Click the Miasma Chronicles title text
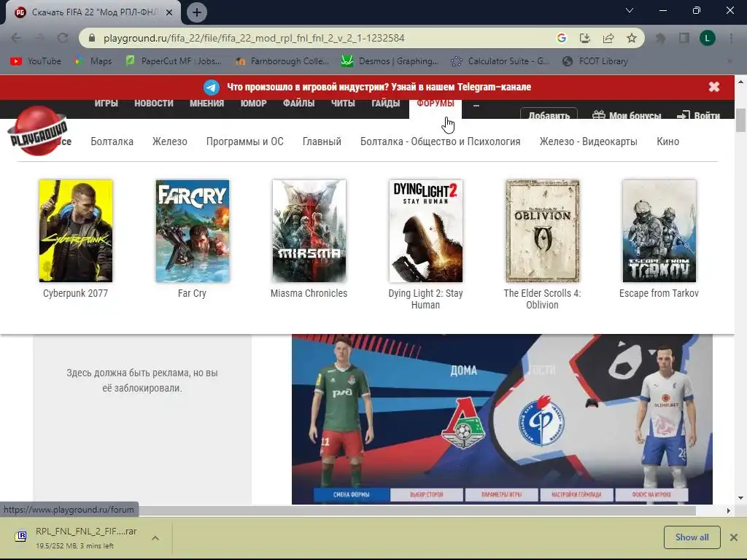 [309, 293]
